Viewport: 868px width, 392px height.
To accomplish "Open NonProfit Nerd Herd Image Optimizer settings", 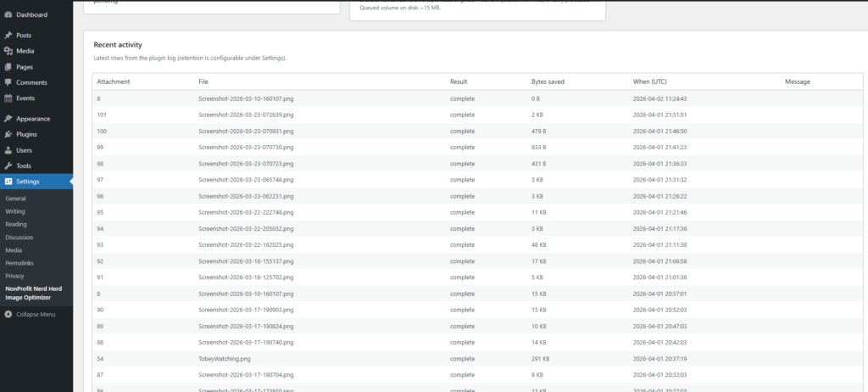I will coord(34,293).
